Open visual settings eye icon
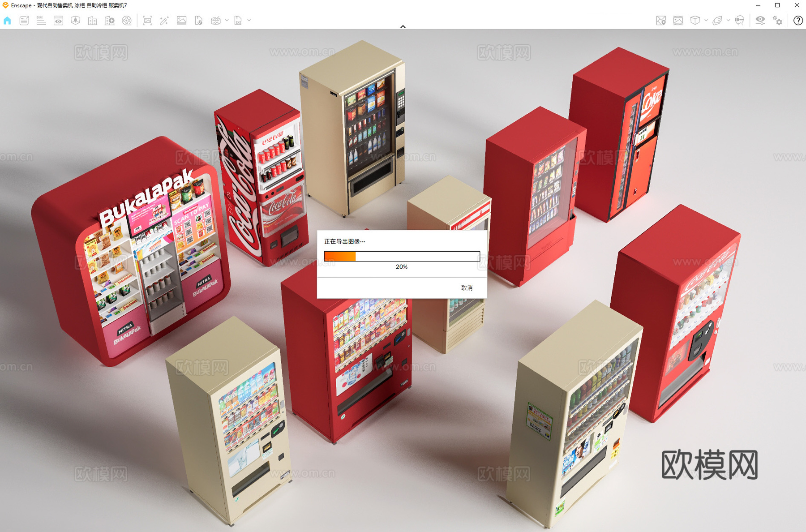The height and width of the screenshot is (532, 806). 760,21
